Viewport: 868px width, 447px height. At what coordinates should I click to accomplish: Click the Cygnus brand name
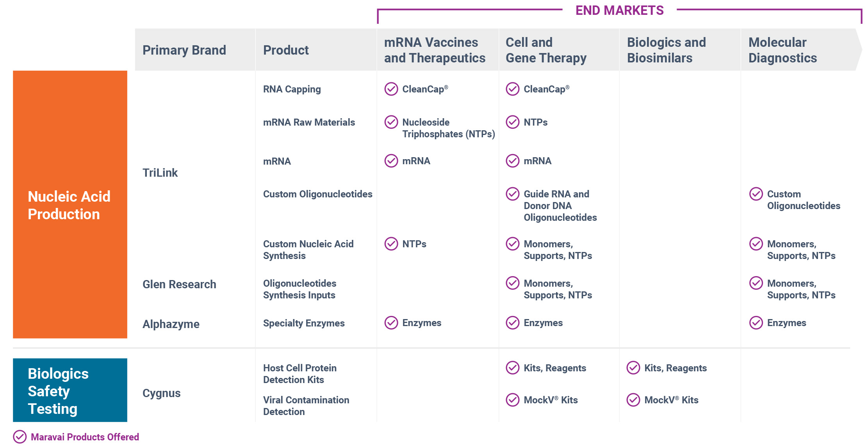pos(161,393)
